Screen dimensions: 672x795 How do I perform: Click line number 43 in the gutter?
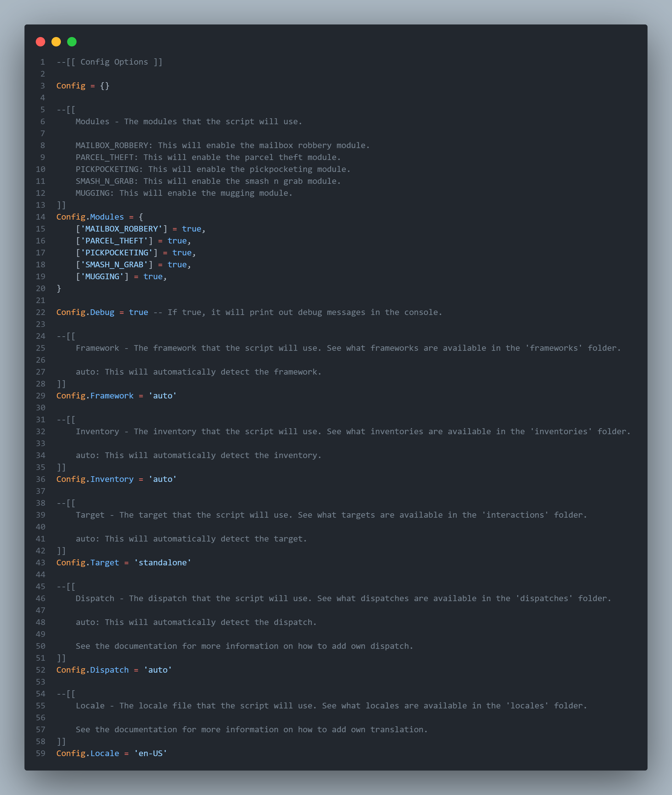coord(40,562)
